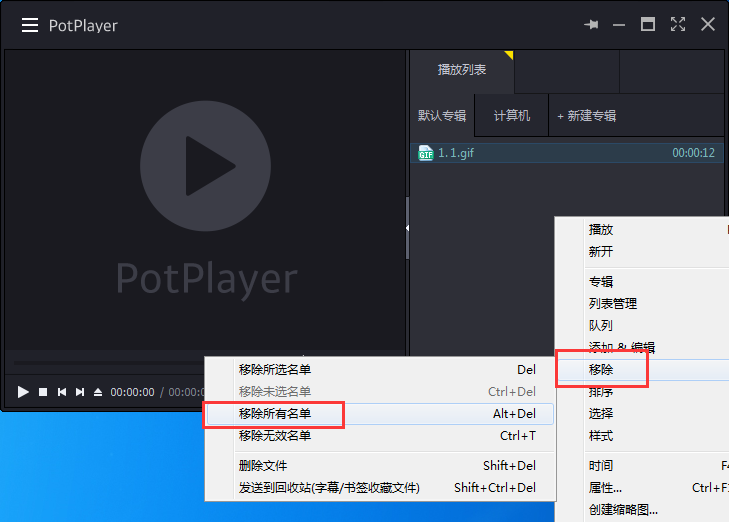Click the 00:00:00 elapsed time display

pyautogui.click(x=132, y=392)
